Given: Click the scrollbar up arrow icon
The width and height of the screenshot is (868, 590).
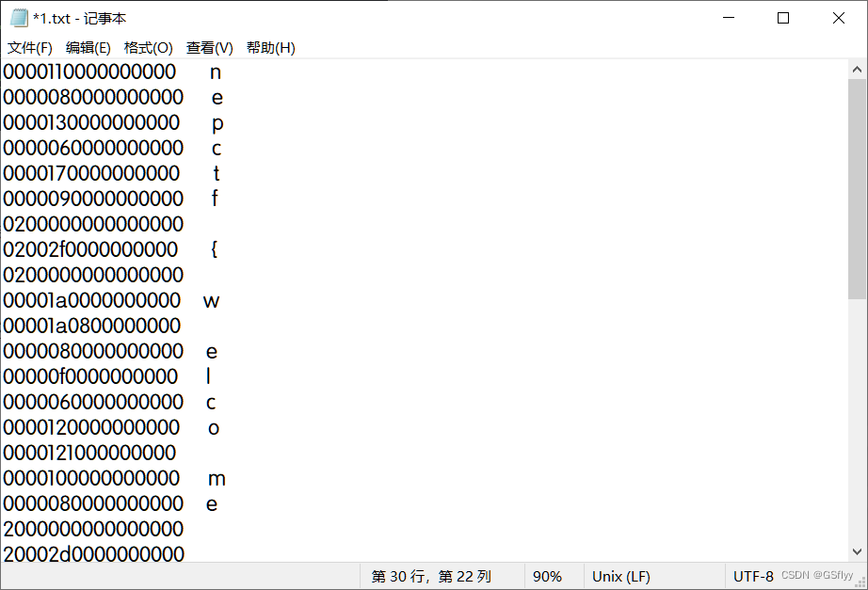Looking at the screenshot, I should point(857,68).
